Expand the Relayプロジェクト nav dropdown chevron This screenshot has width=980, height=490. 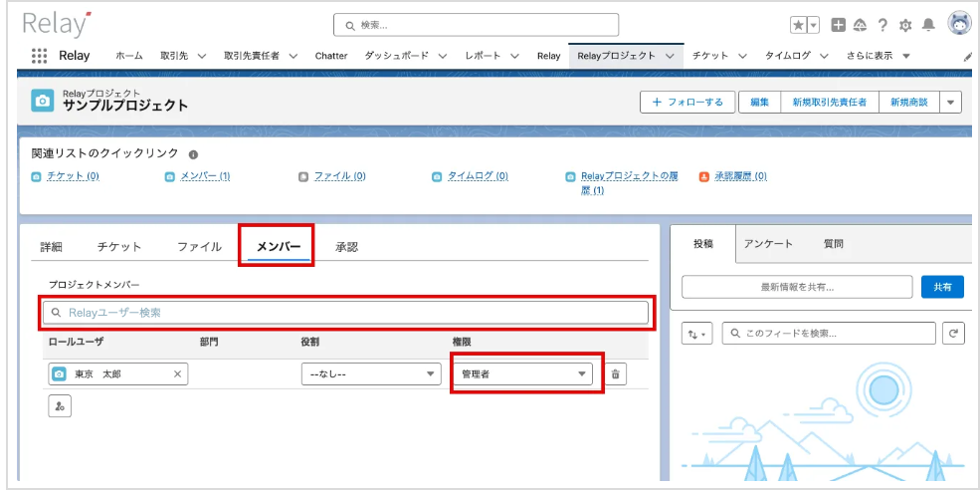click(670, 56)
